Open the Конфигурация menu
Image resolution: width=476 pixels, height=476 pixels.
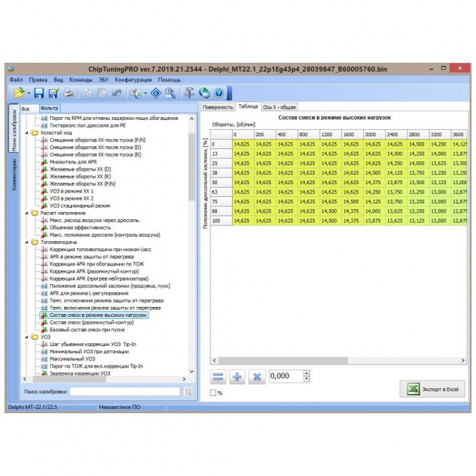[133, 79]
